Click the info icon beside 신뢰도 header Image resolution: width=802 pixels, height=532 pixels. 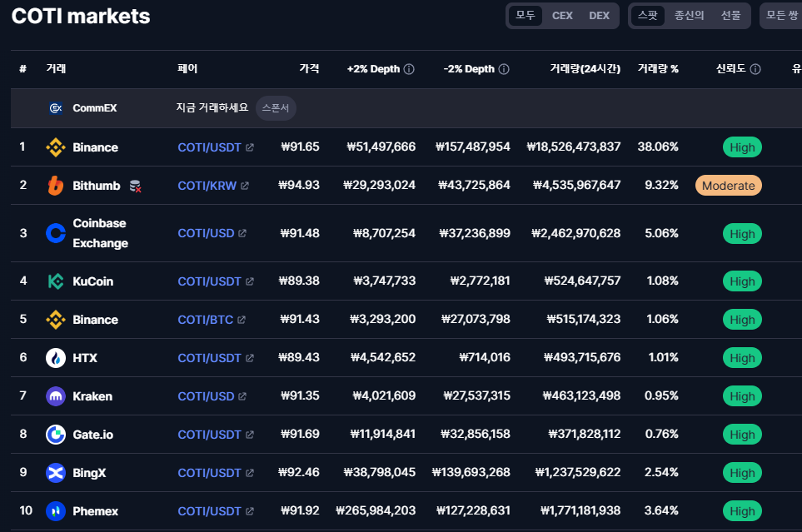[x=755, y=69]
